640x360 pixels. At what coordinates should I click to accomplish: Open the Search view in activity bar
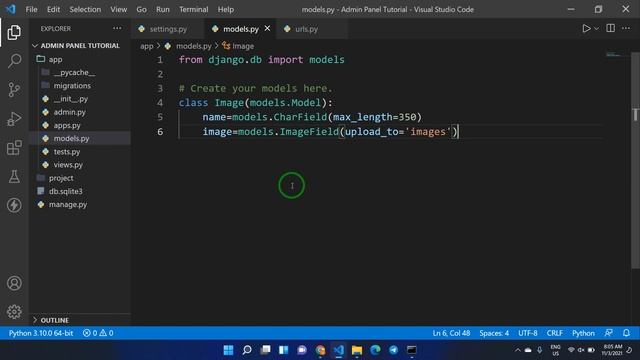pos(14,61)
